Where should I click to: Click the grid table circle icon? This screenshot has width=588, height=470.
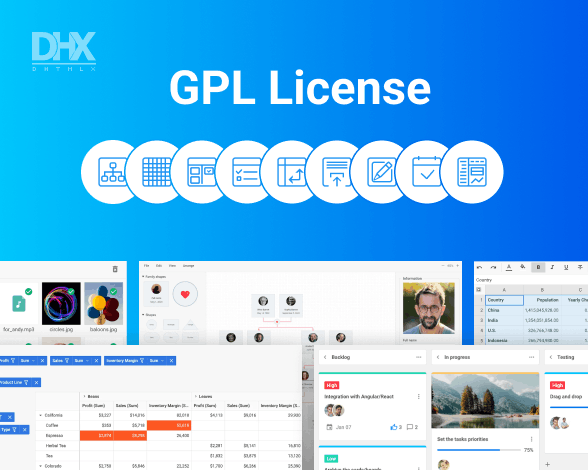(157, 172)
